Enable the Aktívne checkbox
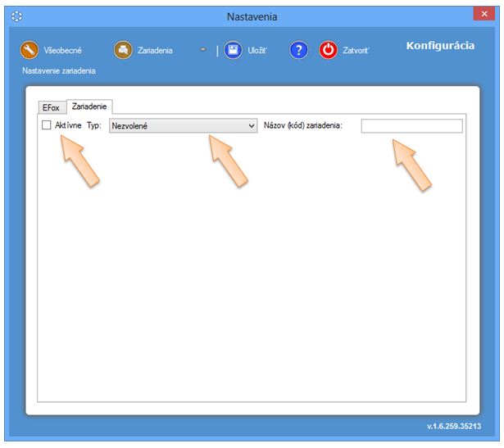 coord(47,125)
